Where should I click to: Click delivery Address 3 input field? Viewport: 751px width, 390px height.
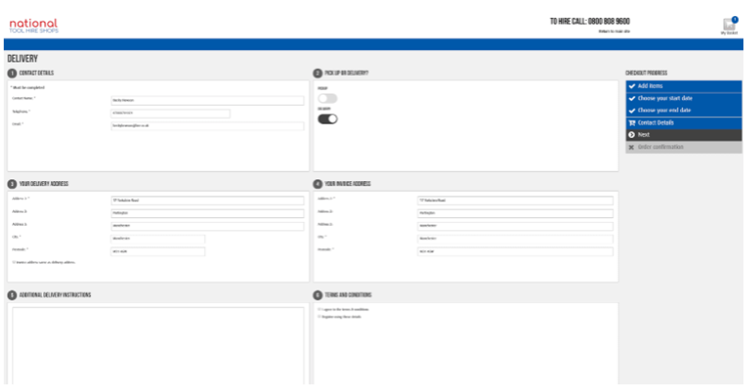point(207,226)
